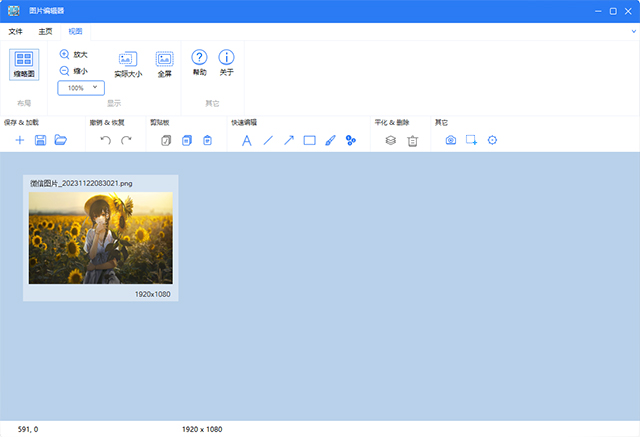Select the sunflower girl image thumbnail
This screenshot has width=640, height=437.
100,238
